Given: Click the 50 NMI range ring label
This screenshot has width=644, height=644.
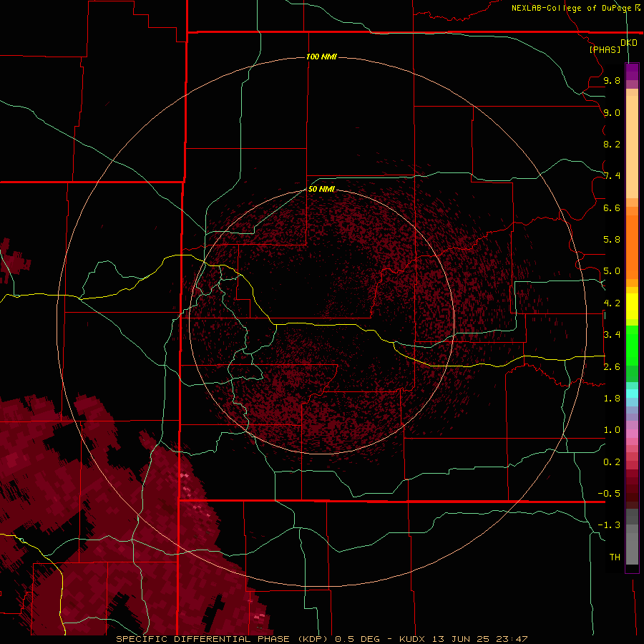Looking at the screenshot, I should 321,189.
